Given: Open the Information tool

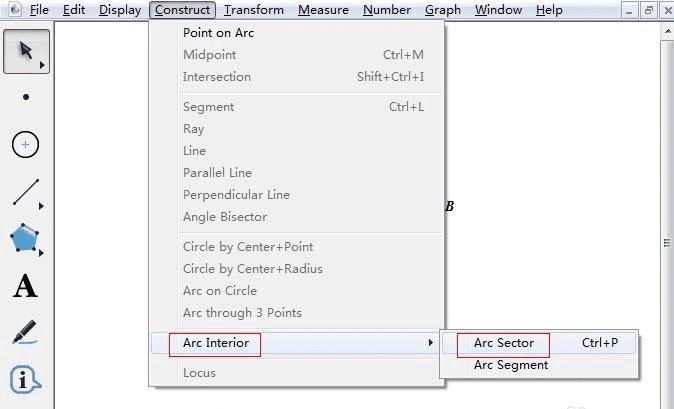Looking at the screenshot, I should pos(26,380).
